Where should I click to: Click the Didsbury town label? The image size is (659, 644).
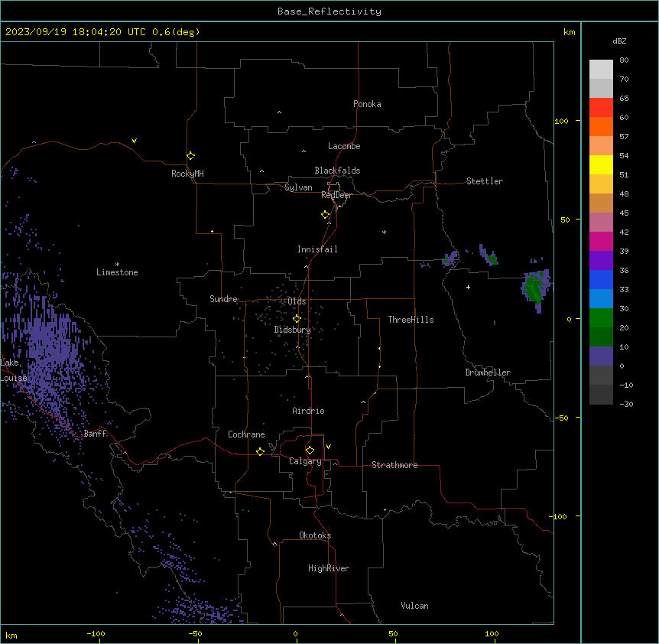click(292, 330)
